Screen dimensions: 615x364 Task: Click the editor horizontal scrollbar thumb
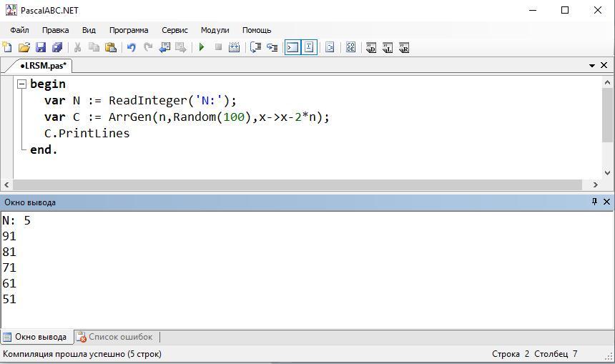tap(297, 185)
